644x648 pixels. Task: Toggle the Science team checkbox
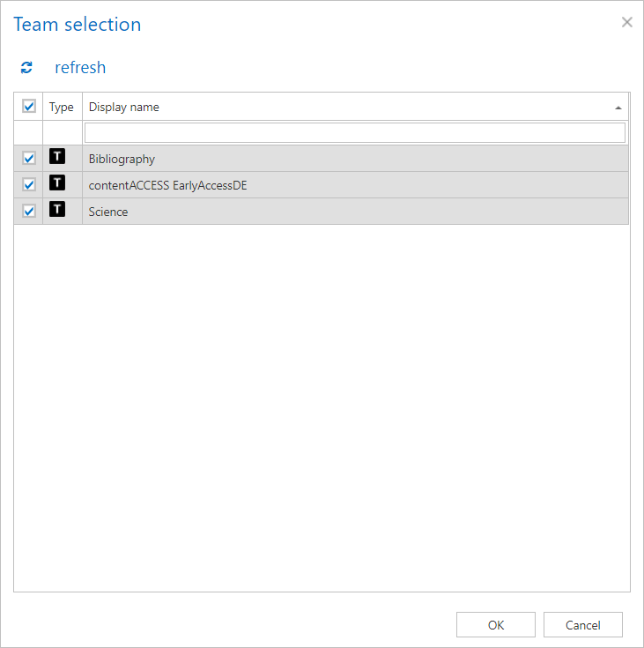click(x=29, y=212)
